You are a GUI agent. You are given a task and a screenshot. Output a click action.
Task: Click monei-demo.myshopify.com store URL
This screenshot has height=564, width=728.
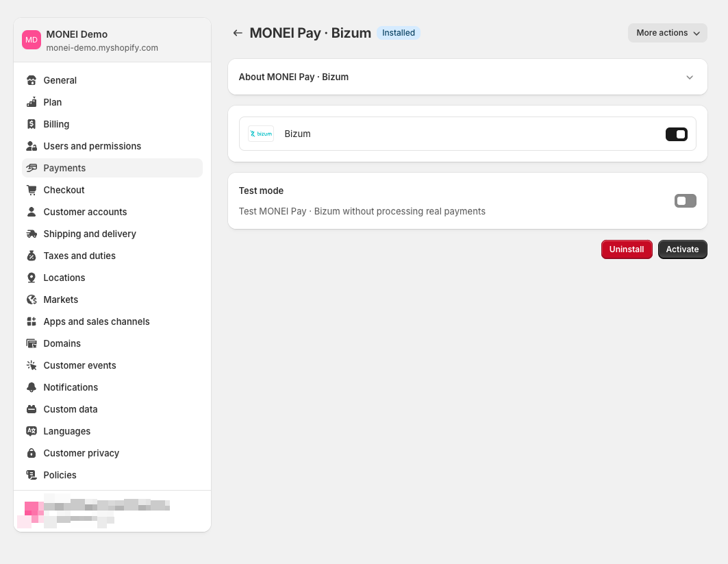point(102,48)
